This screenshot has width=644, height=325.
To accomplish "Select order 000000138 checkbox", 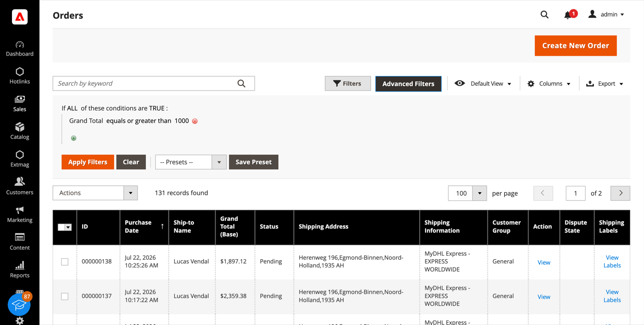I will pos(65,262).
